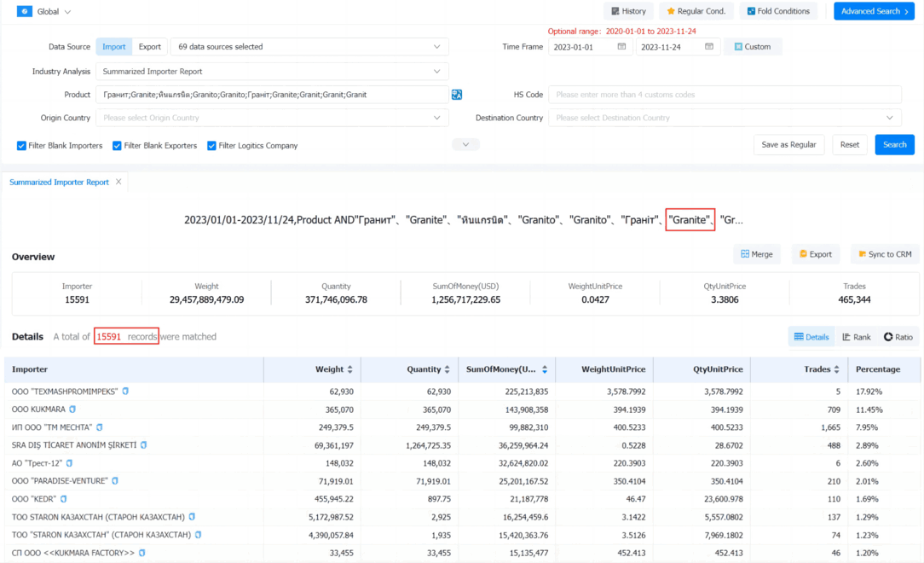Expand the Industry Analysis dropdown
The height and width of the screenshot is (563, 924).
(x=272, y=72)
